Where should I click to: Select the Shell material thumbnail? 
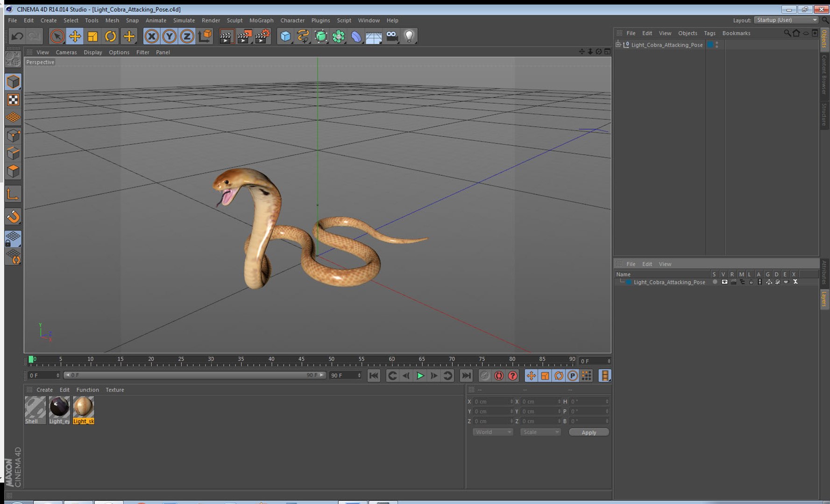tap(35, 410)
